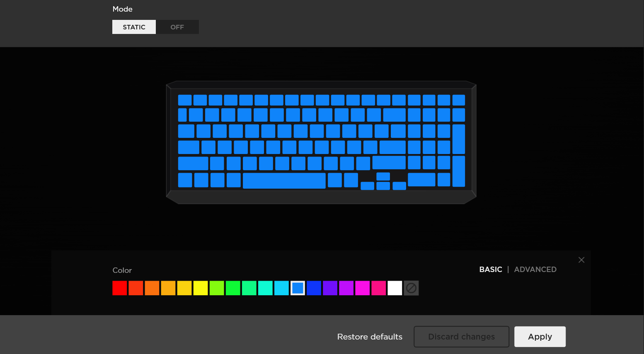Select the STATIC lighting mode
Viewport: 644px width, 354px height.
coord(134,27)
